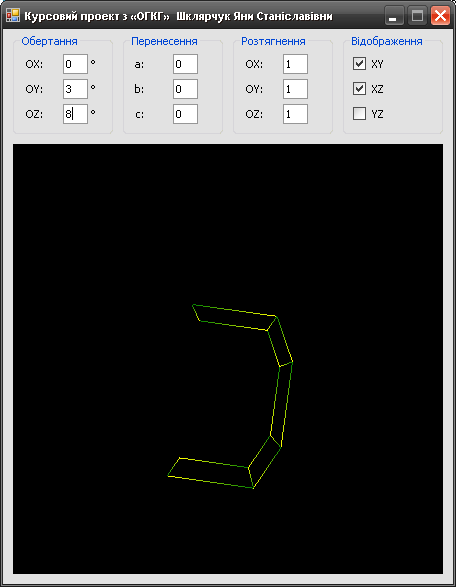This screenshot has height=587, width=456.
Task: Enable the XY projection checkbox
Action: (x=359, y=64)
